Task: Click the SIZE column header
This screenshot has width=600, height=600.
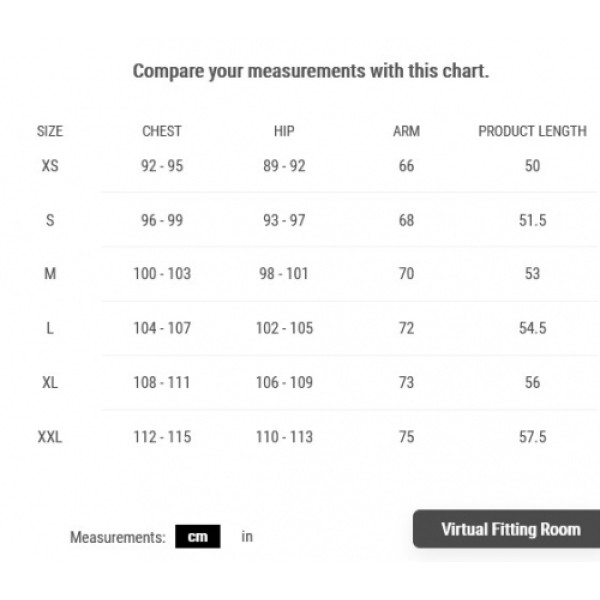Action: point(50,131)
